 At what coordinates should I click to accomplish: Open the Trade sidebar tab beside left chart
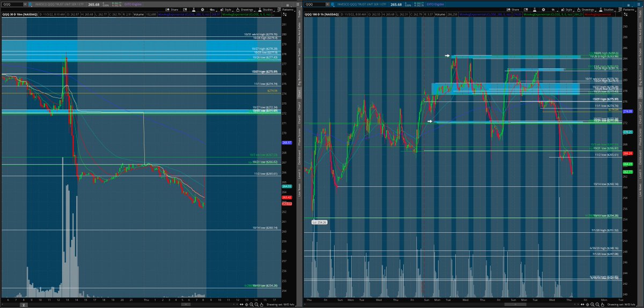299,15
